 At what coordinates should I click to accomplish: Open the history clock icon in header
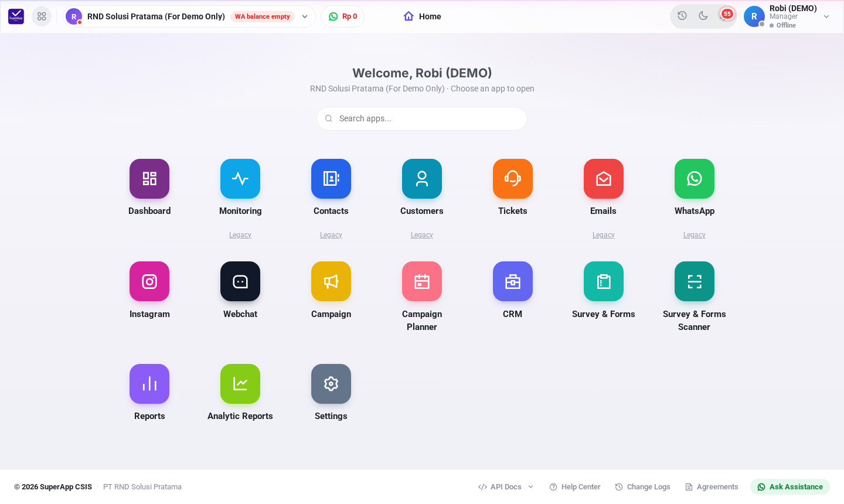682,16
